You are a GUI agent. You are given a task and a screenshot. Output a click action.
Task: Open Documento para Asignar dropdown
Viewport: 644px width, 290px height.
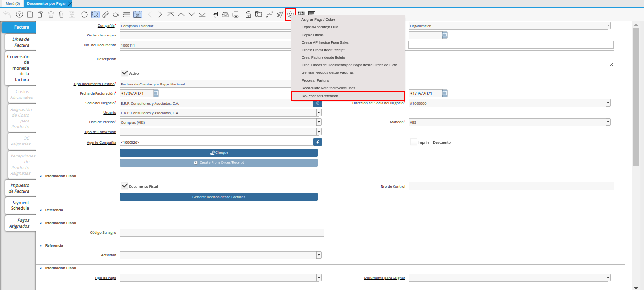[x=608, y=278]
